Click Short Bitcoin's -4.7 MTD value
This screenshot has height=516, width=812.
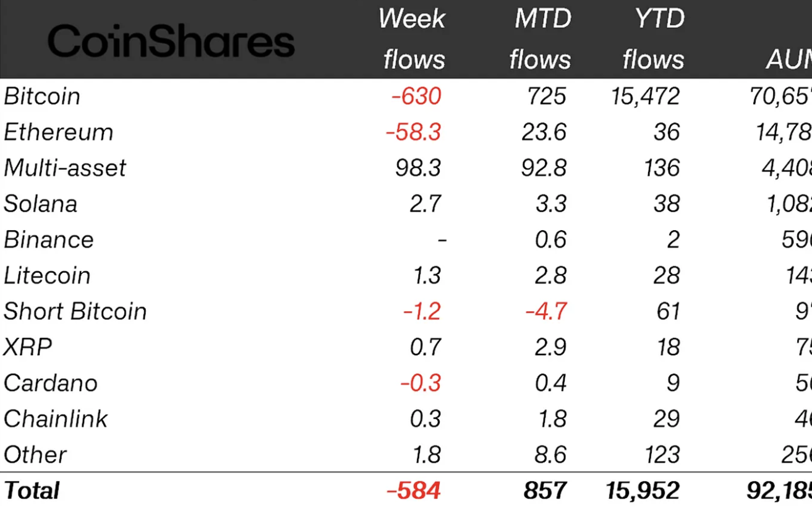tap(545, 311)
